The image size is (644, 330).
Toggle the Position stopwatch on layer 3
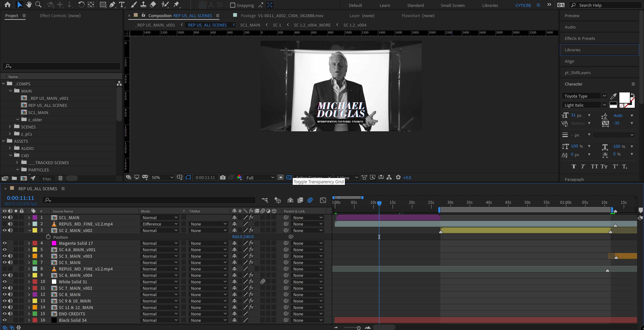click(x=48, y=237)
